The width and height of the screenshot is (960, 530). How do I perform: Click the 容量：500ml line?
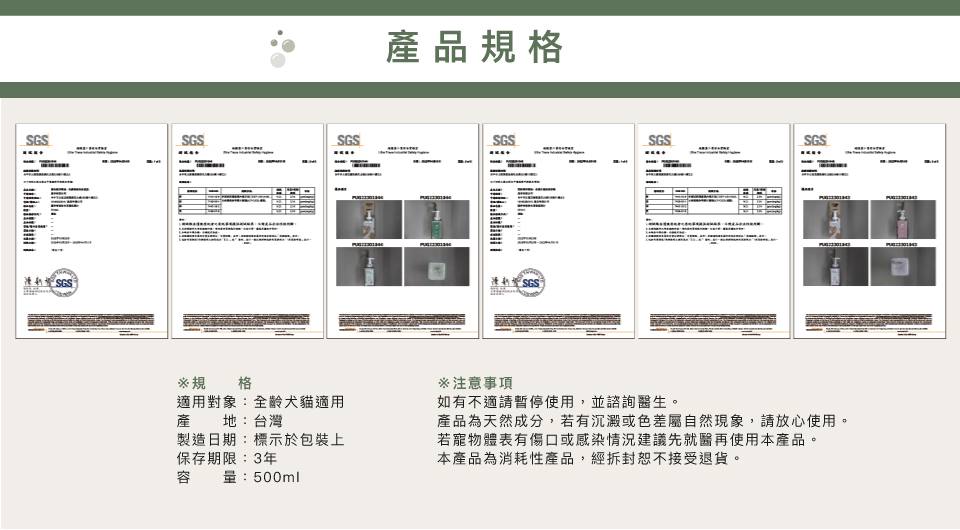pyautogui.click(x=238, y=478)
